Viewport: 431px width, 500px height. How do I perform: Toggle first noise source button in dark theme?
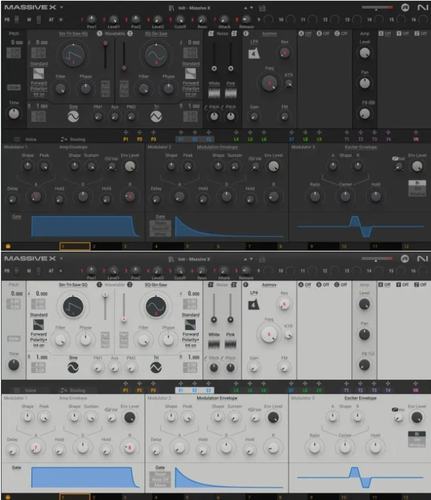(x=211, y=34)
